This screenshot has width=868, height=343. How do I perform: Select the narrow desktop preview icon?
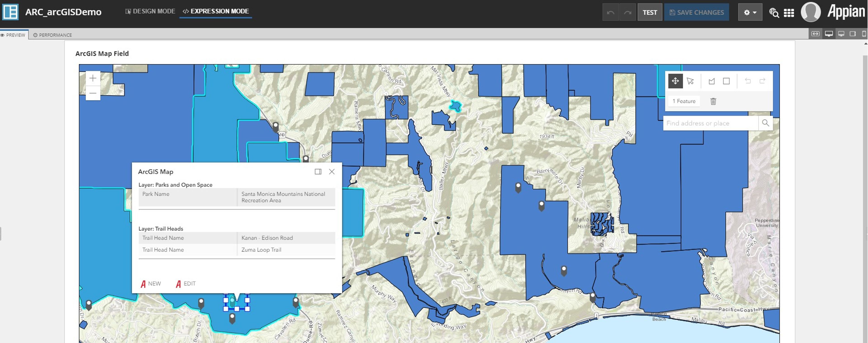pyautogui.click(x=841, y=34)
